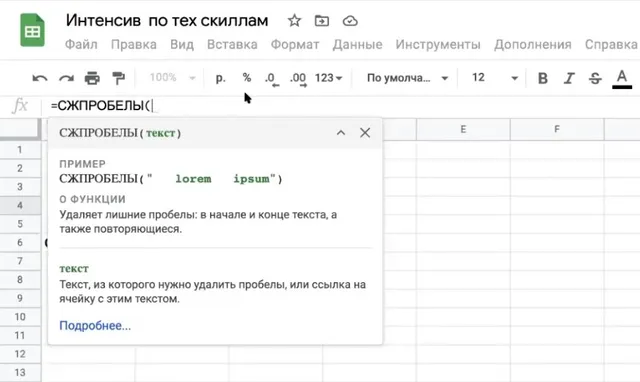Select column E header
Screen dimensions: 640x382
(463, 129)
